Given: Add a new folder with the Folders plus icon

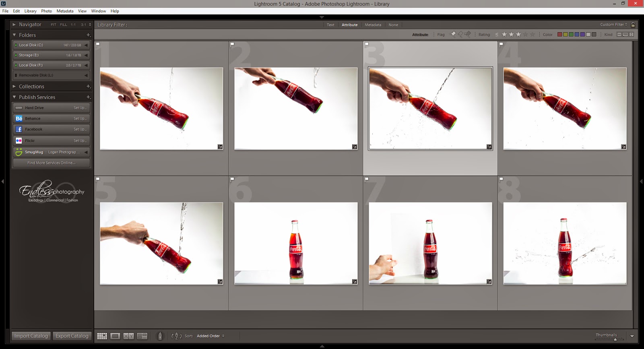Looking at the screenshot, I should (89, 35).
